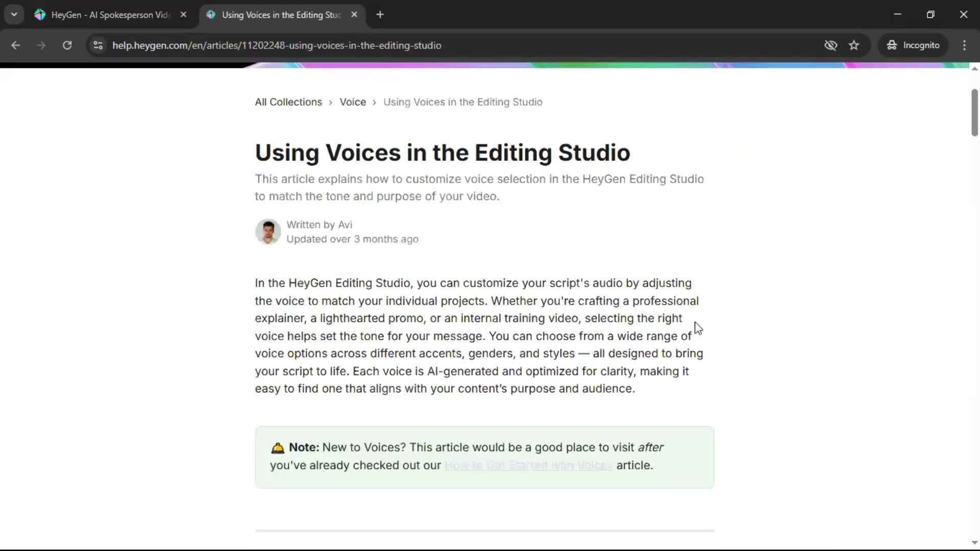Open a new tab with plus icon
The width and height of the screenshot is (980, 551).
pyautogui.click(x=380, y=15)
